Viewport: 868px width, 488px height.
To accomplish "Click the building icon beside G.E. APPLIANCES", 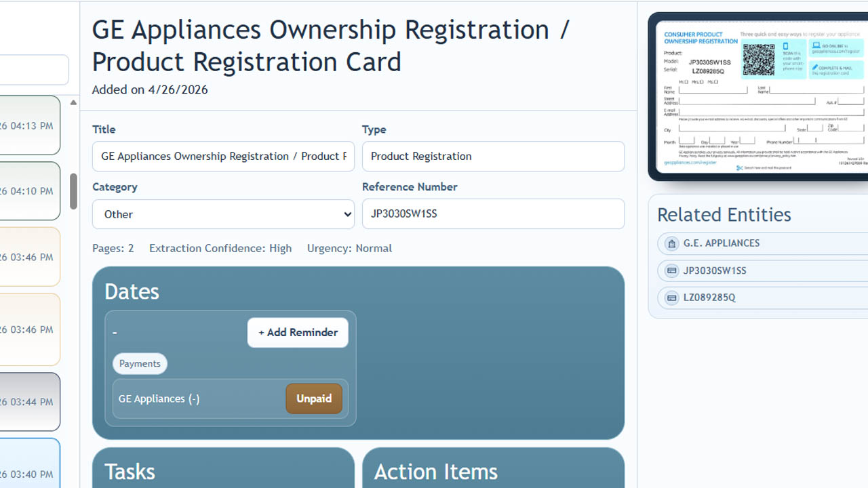I will click(672, 243).
